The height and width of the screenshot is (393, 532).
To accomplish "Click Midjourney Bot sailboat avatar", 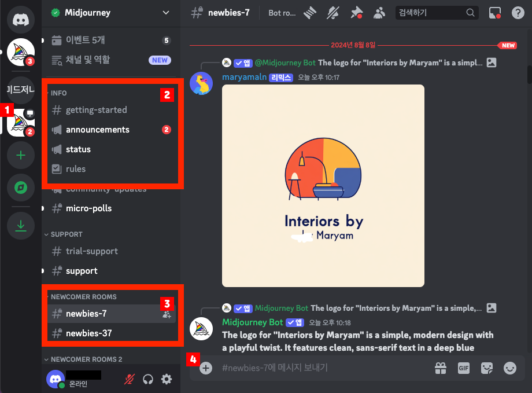I will (201, 329).
